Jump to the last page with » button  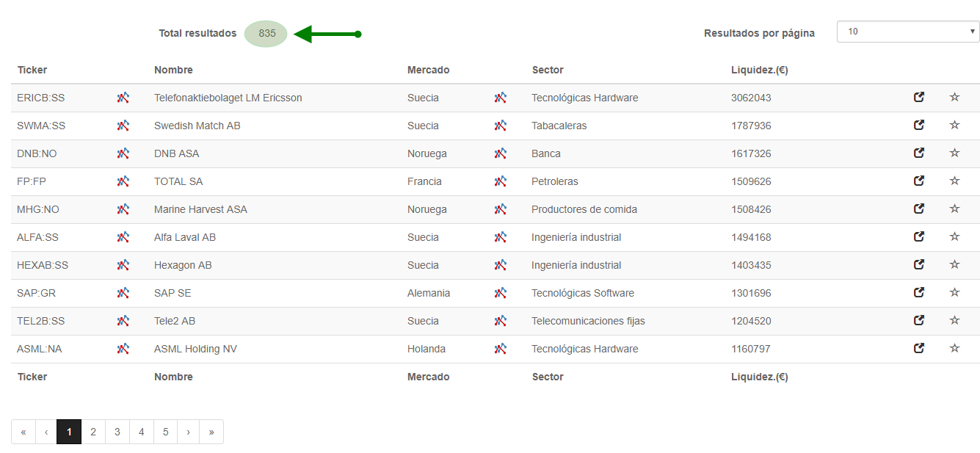pyautogui.click(x=211, y=432)
